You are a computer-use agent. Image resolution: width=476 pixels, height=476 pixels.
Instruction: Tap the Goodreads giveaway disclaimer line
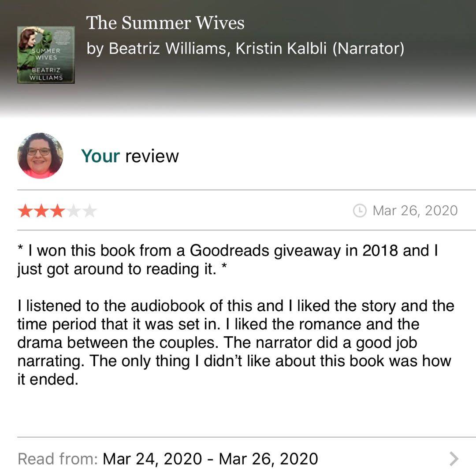(227, 260)
